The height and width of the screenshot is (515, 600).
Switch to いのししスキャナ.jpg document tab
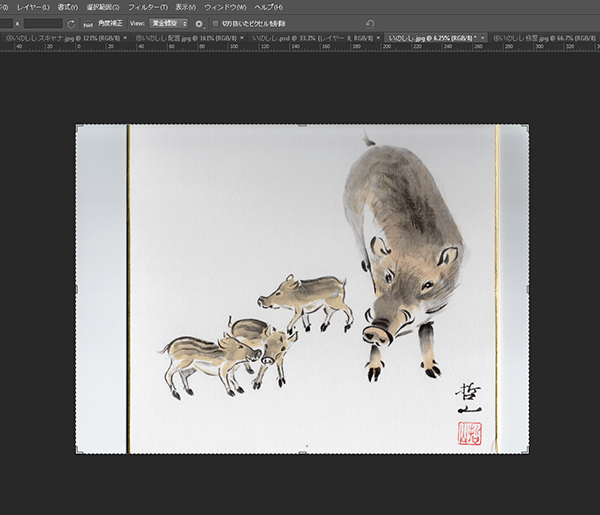[63, 38]
